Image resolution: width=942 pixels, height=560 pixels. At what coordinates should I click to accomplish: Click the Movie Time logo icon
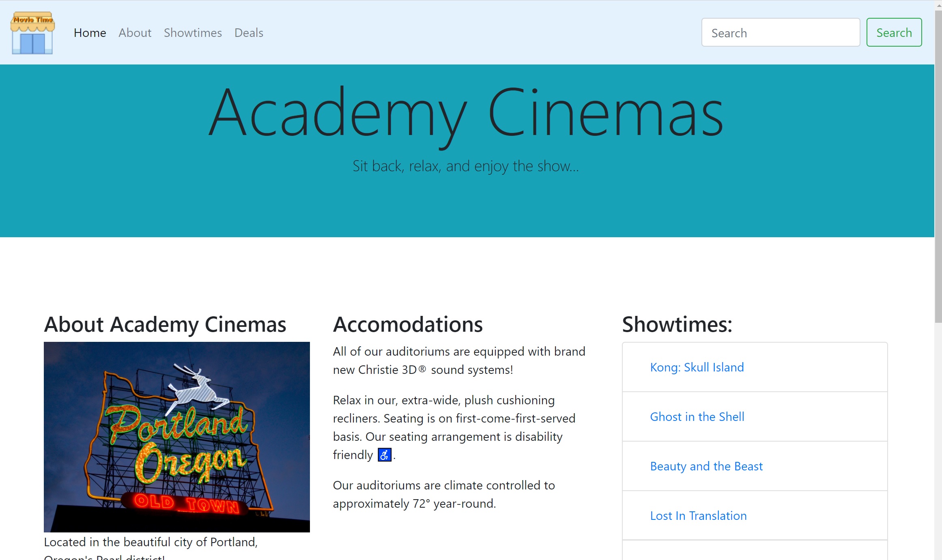(32, 33)
